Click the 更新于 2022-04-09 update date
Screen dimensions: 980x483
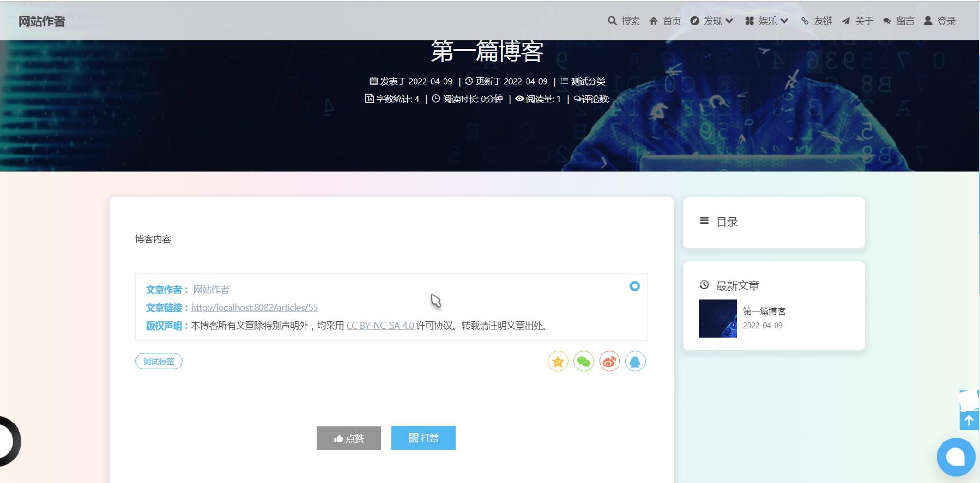[x=506, y=81]
